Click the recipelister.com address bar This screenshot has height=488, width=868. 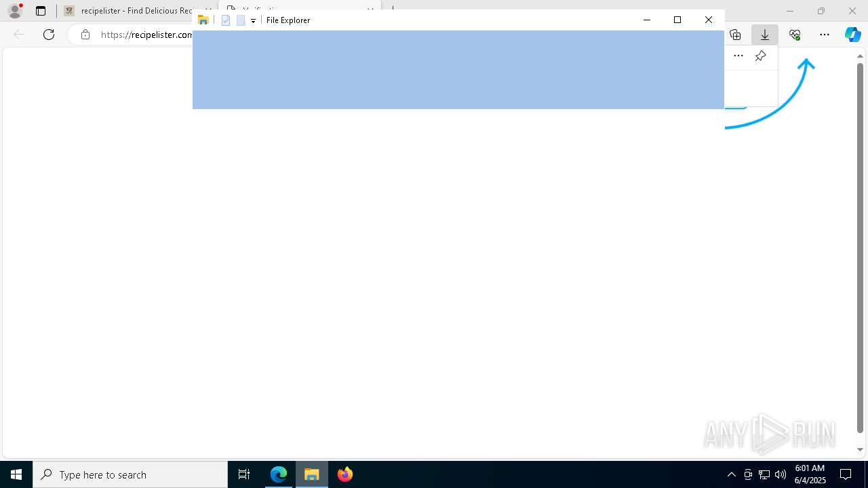pyautogui.click(x=146, y=35)
